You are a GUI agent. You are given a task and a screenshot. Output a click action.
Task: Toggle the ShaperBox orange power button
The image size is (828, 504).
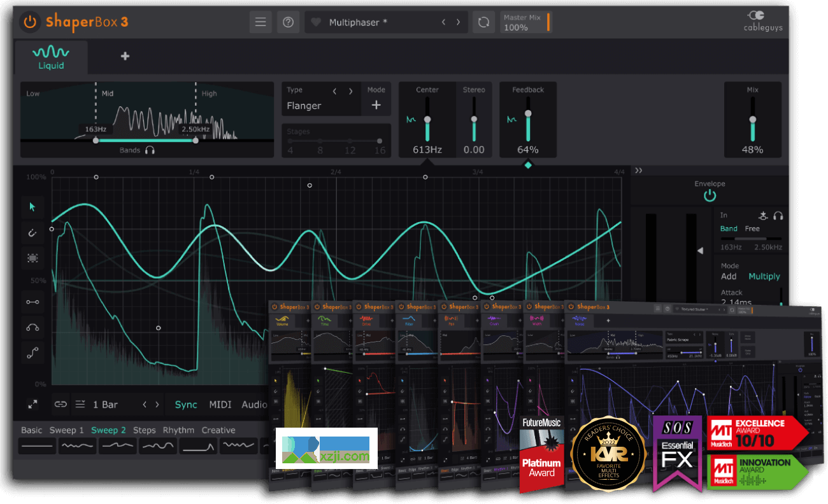click(x=30, y=22)
